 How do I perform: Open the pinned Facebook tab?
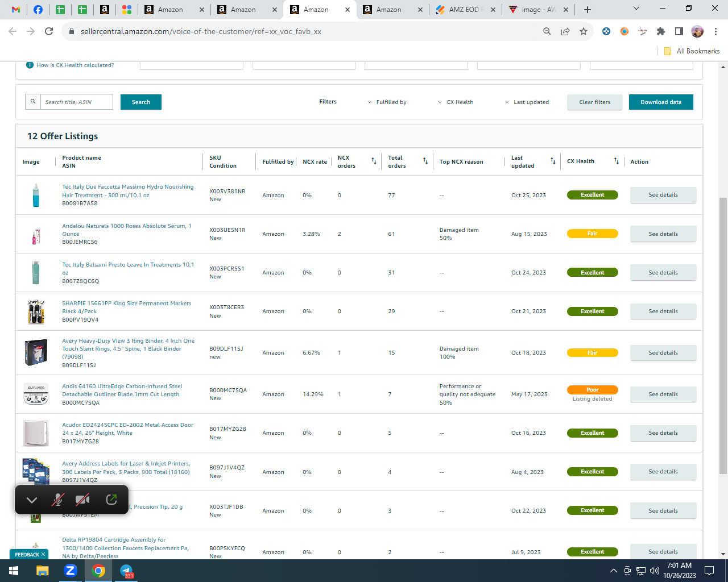38,10
